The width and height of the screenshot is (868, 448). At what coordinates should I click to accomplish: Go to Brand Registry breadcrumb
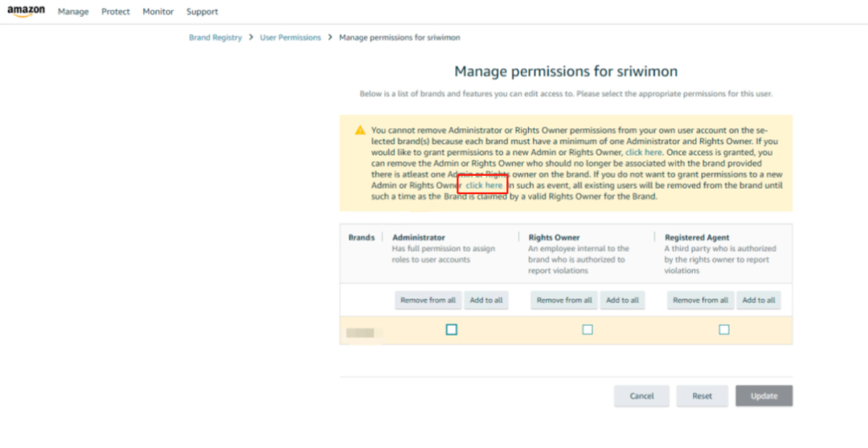coord(215,38)
